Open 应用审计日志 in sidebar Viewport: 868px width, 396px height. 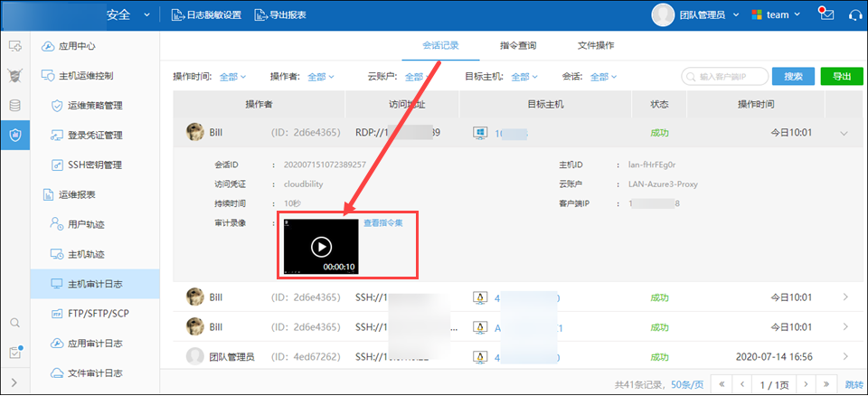point(95,344)
